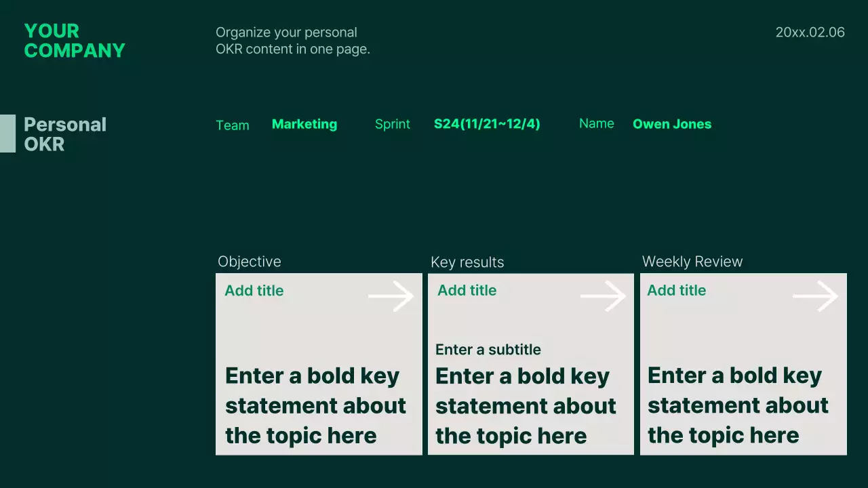Click the arrow icon in Weekly Review card
Viewport: 868px width, 488px height.
click(x=815, y=297)
